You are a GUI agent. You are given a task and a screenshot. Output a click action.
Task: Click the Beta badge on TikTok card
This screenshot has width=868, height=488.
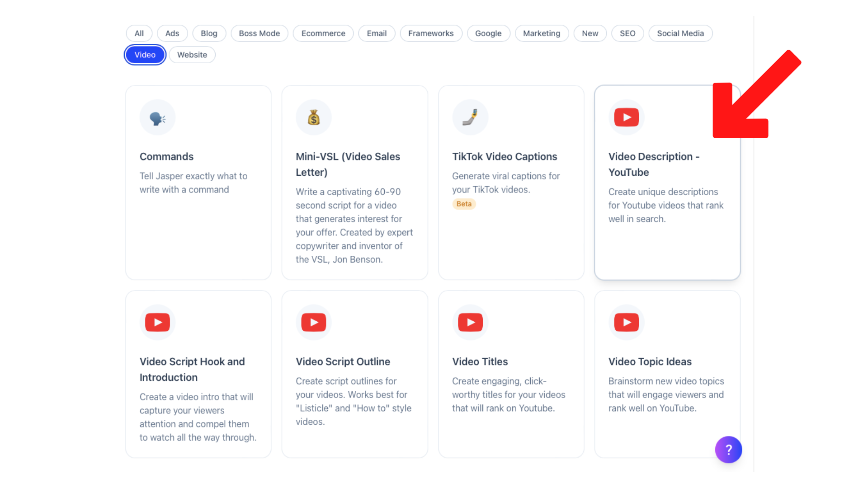pyautogui.click(x=464, y=204)
